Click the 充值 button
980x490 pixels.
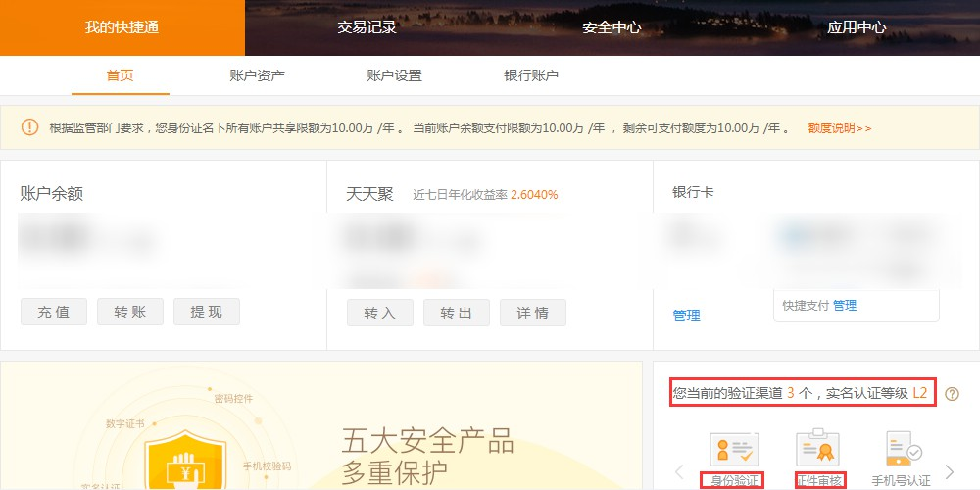[x=54, y=312]
